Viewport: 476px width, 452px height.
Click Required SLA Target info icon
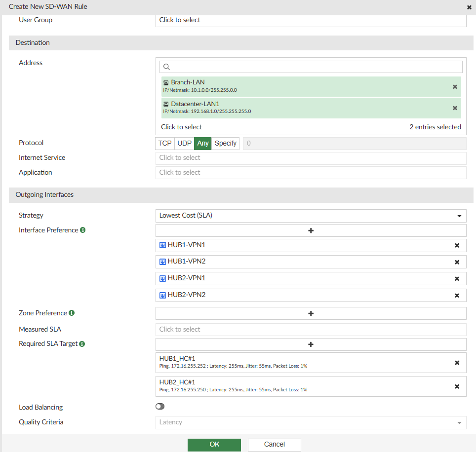pyautogui.click(x=82, y=344)
